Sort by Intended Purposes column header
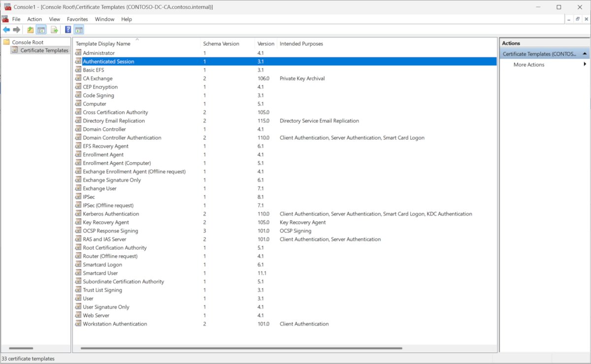 pos(301,44)
